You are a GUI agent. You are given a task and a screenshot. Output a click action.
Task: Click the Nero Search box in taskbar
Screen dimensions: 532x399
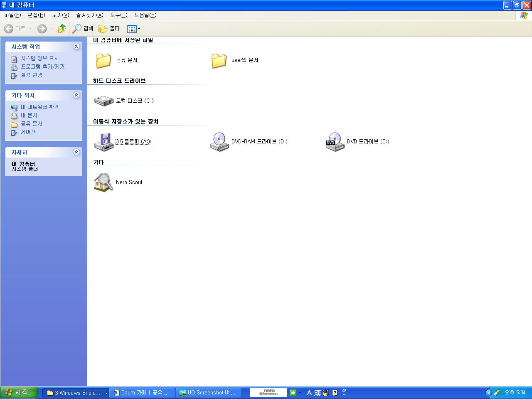(268, 392)
